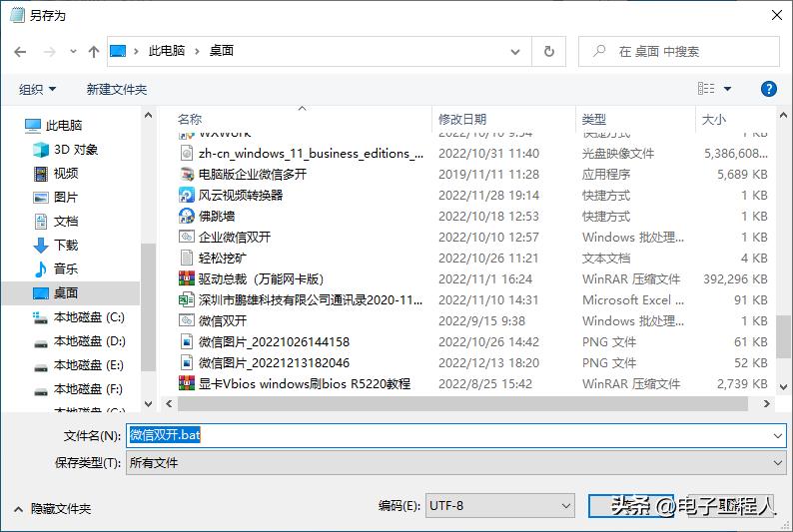The height and width of the screenshot is (532, 793).
Task: Click file list scroll down arrow
Action: click(783, 387)
